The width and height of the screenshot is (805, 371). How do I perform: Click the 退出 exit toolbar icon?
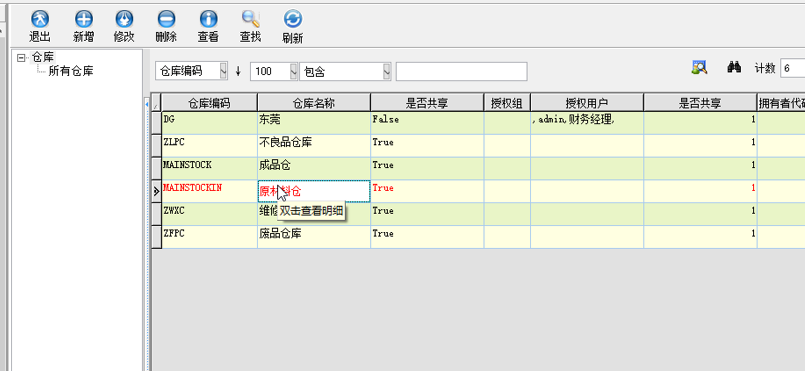coord(40,19)
